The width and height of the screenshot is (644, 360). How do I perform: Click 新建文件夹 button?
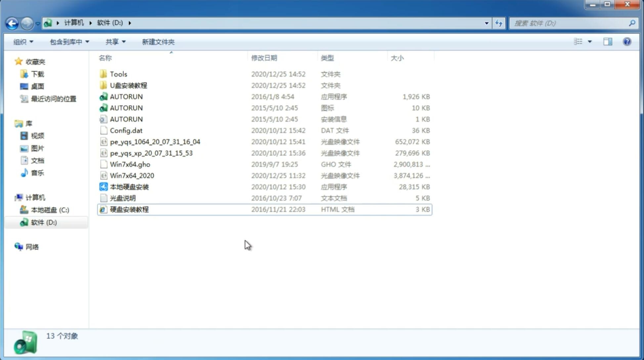tap(158, 42)
